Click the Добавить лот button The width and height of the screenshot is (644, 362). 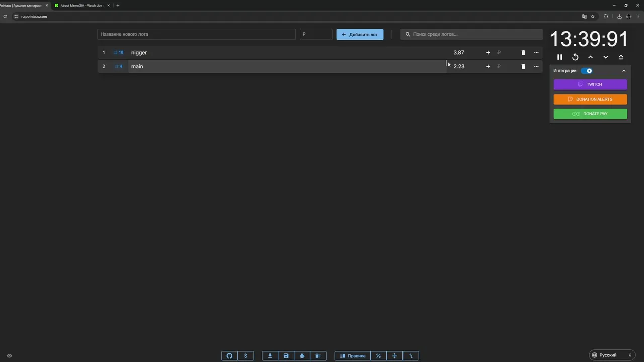(x=360, y=34)
